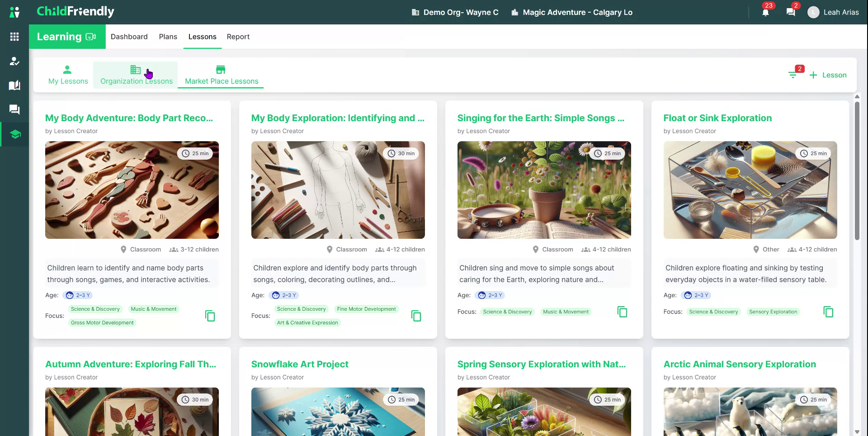The height and width of the screenshot is (436, 868).
Task: Open the Demo Org- Wayne C organization selector
Action: pos(455,12)
